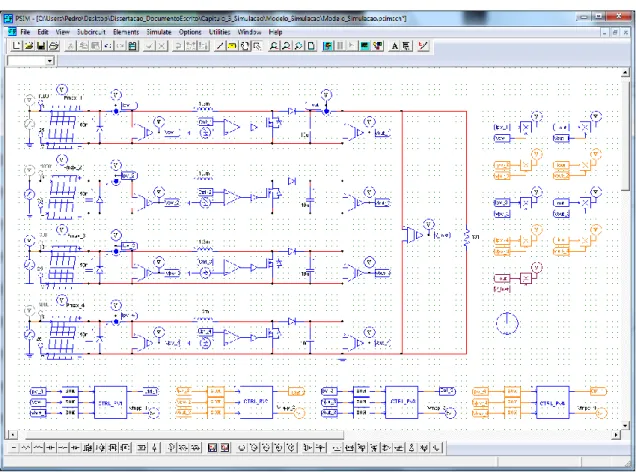Expand the combo box below the toolbar
The image size is (636, 472).
click(49, 61)
